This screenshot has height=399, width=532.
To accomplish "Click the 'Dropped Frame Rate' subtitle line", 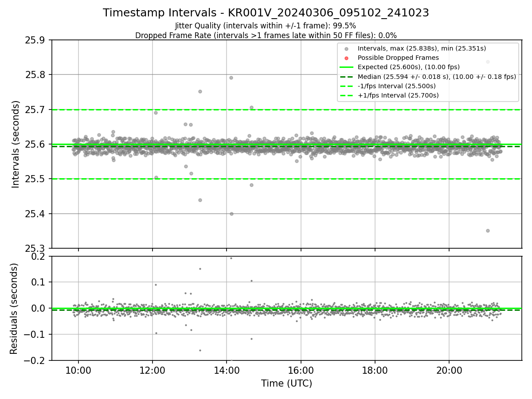I will [x=266, y=35].
